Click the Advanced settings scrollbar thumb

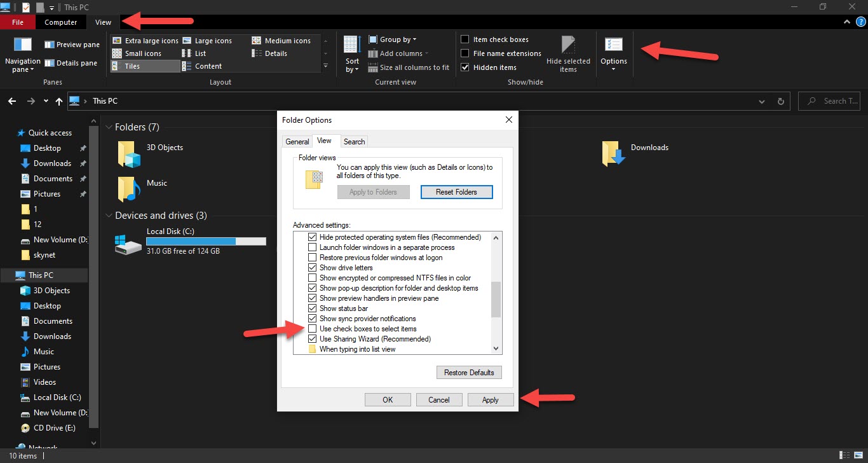pos(496,299)
